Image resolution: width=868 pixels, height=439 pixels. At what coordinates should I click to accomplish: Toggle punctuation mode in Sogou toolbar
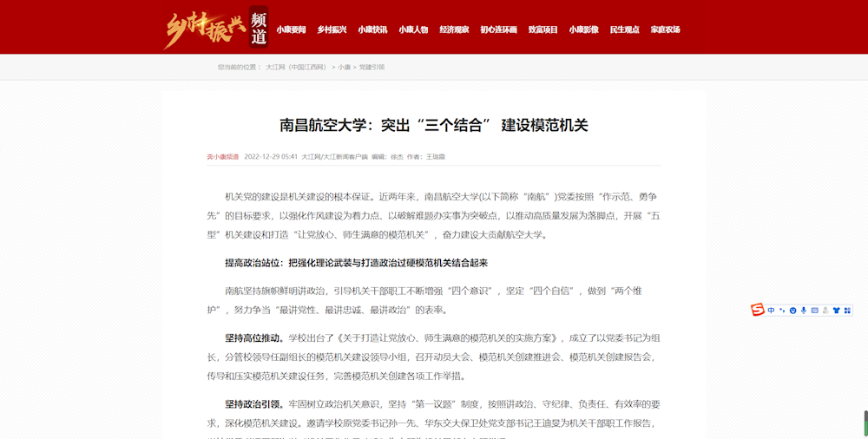(782, 311)
